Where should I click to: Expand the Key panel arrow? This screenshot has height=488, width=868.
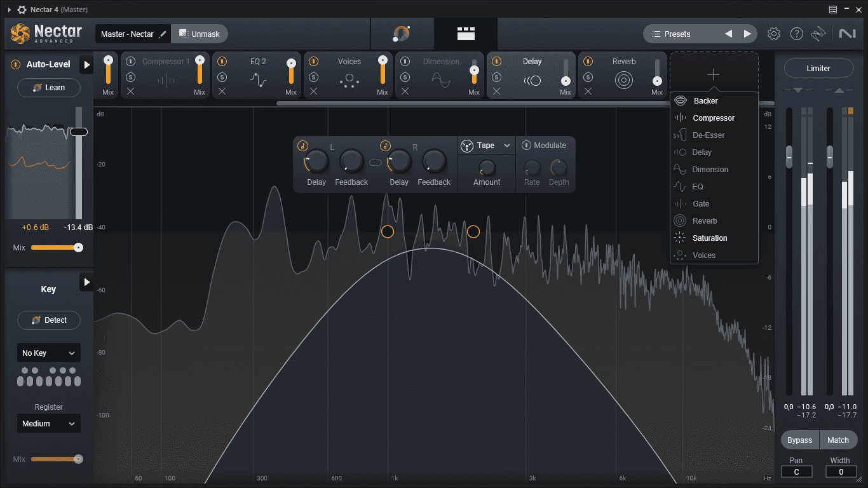86,282
